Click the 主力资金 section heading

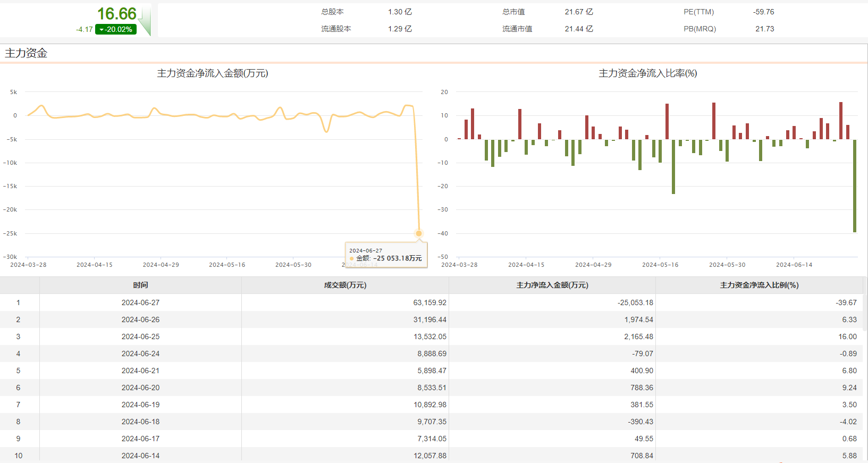coord(26,53)
